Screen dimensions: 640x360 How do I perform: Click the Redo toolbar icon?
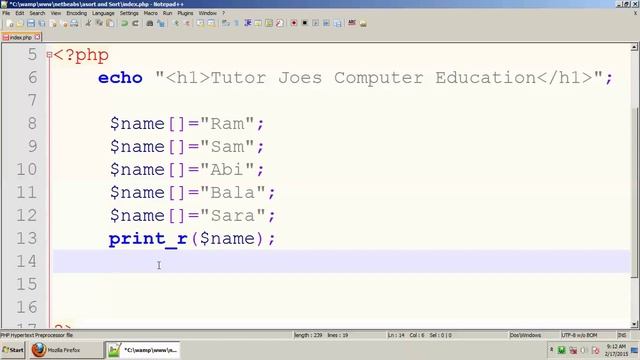tap(136, 23)
